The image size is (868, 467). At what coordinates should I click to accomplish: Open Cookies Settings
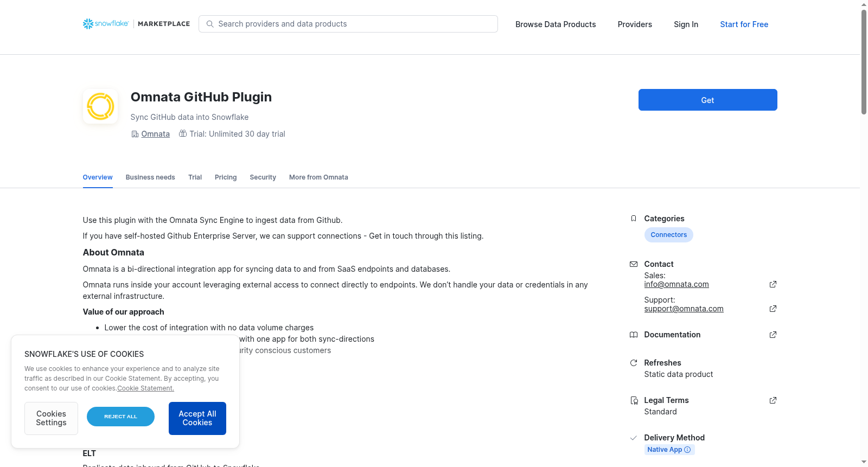coord(51,418)
